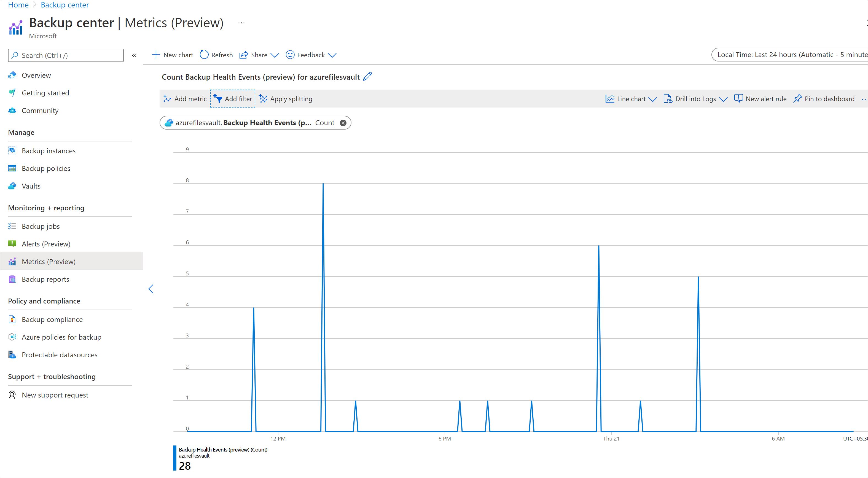Image resolution: width=868 pixels, height=478 pixels.
Task: Remove the Backup Health Events filter tag
Action: (x=344, y=122)
